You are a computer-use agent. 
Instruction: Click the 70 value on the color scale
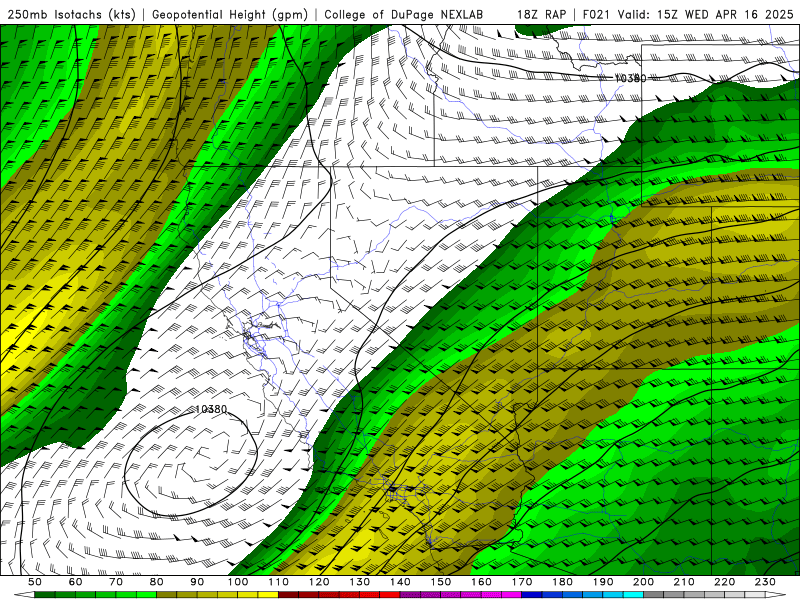point(116,582)
